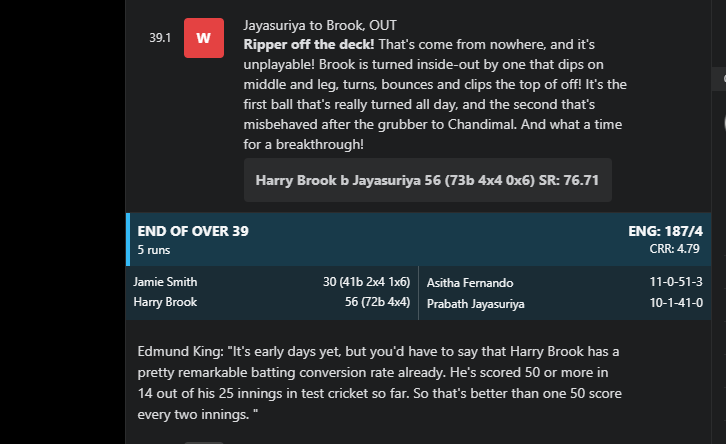Select Asitha Fernando's figures 11-0-51-3
Viewport: 726px width, 444px height.
[x=676, y=281]
